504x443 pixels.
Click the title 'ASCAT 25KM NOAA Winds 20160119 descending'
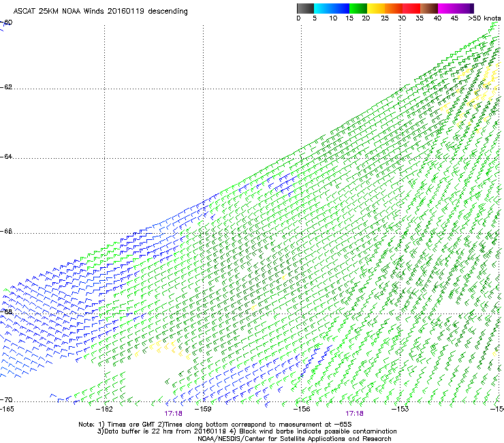(100, 11)
